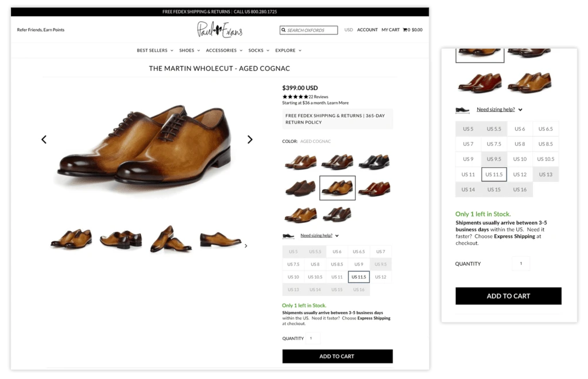Image resolution: width=588 pixels, height=379 pixels.
Task: Show the next product image arrow
Action: [x=250, y=139]
